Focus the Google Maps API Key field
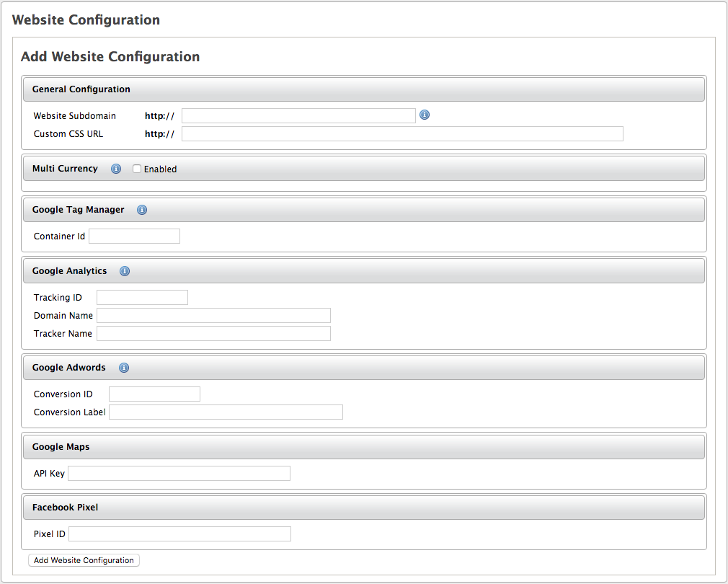This screenshot has height=584, width=728. [x=179, y=473]
